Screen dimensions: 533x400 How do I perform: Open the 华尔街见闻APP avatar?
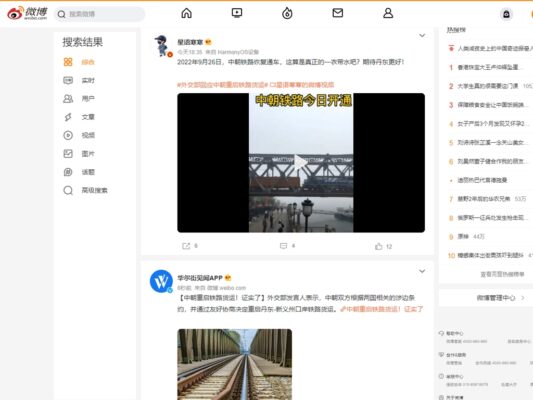point(161,281)
